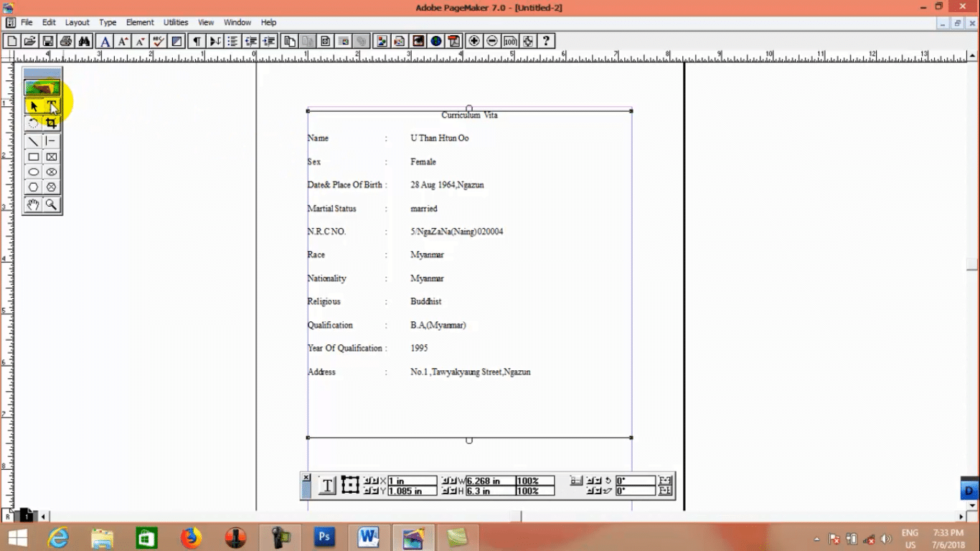The image size is (980, 551).
Task: Select the Ellipse Frame tool
Action: (52, 172)
